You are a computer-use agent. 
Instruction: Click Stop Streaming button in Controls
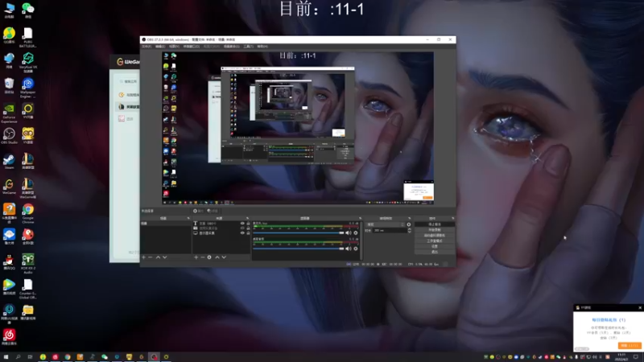(435, 224)
